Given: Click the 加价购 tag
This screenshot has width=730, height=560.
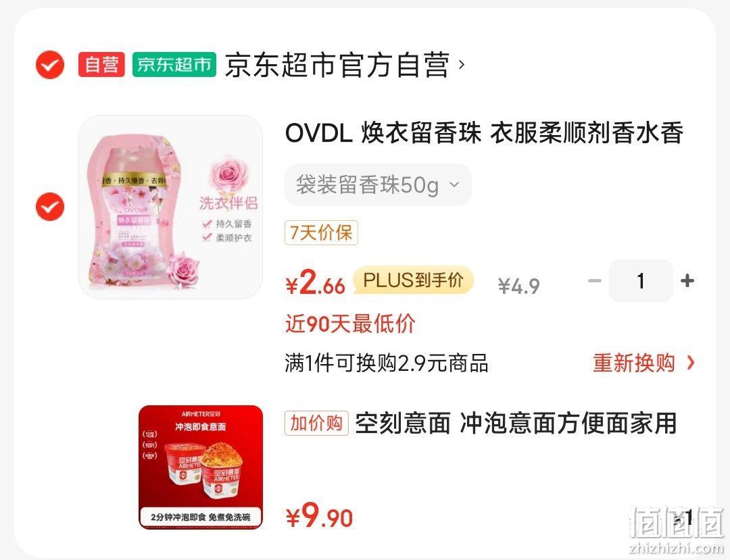Looking at the screenshot, I should (316, 424).
